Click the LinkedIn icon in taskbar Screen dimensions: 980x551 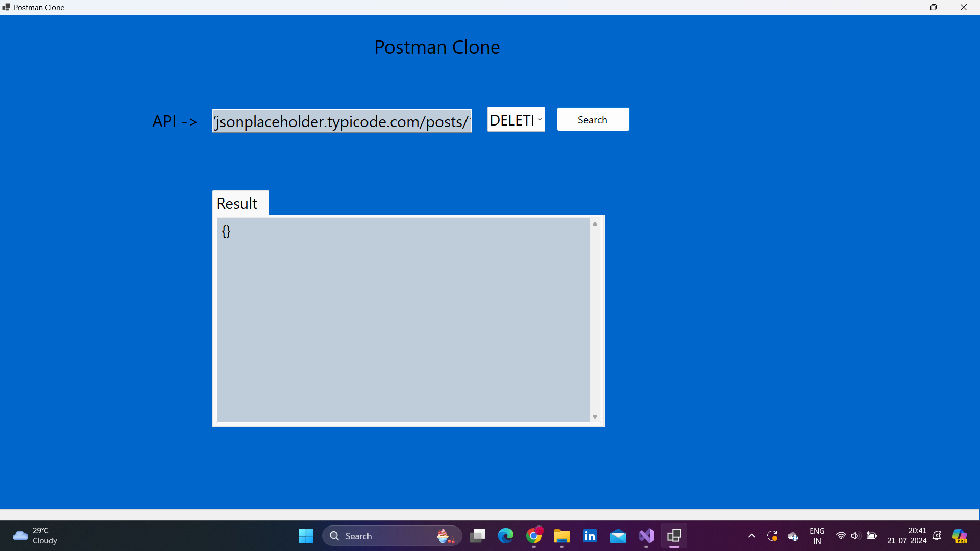[x=589, y=536]
